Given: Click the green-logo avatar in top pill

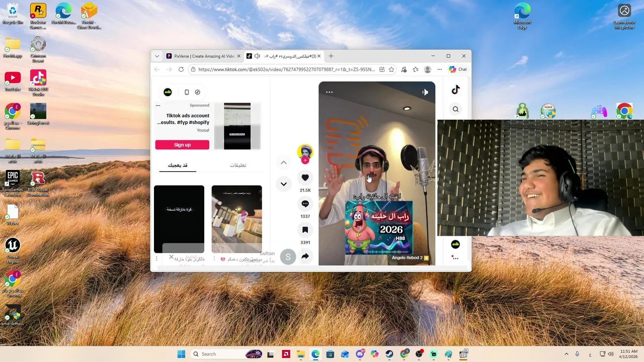Looking at the screenshot, I should coord(168,92).
